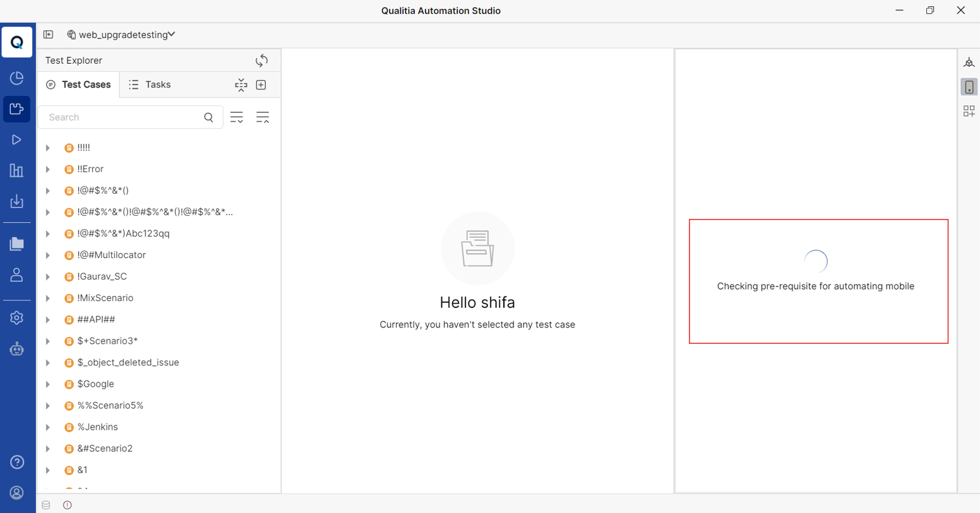The height and width of the screenshot is (513, 980).
Task: Click the error alert icon in status bar
Action: 68,505
